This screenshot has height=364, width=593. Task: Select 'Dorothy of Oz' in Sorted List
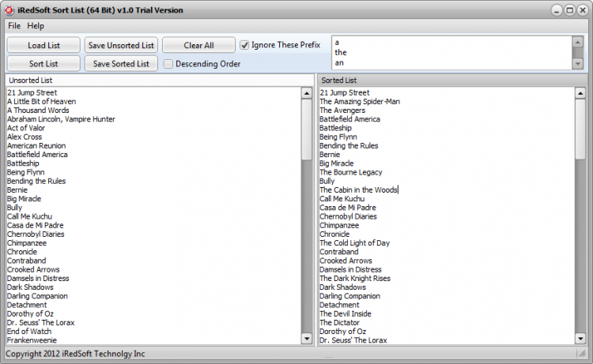click(342, 332)
